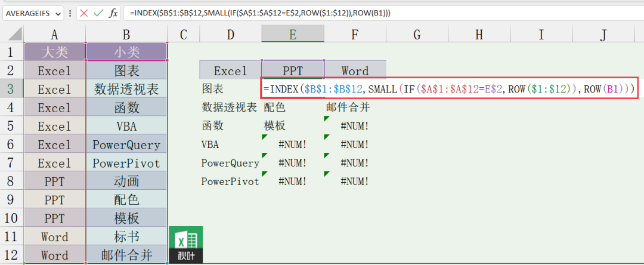This screenshot has height=265, width=644.
Task: Click the in-cell formula being edited in E3
Action: (x=450, y=88)
